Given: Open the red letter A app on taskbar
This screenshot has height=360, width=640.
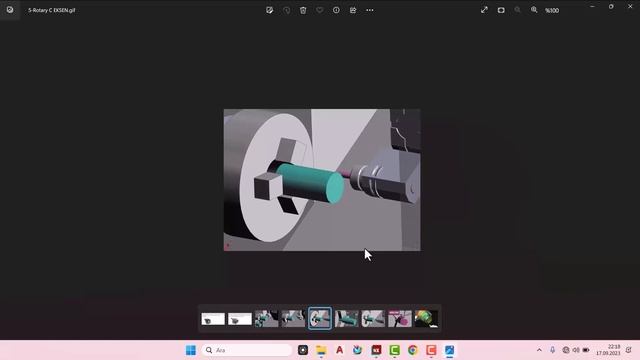Looking at the screenshot, I should click(340, 350).
